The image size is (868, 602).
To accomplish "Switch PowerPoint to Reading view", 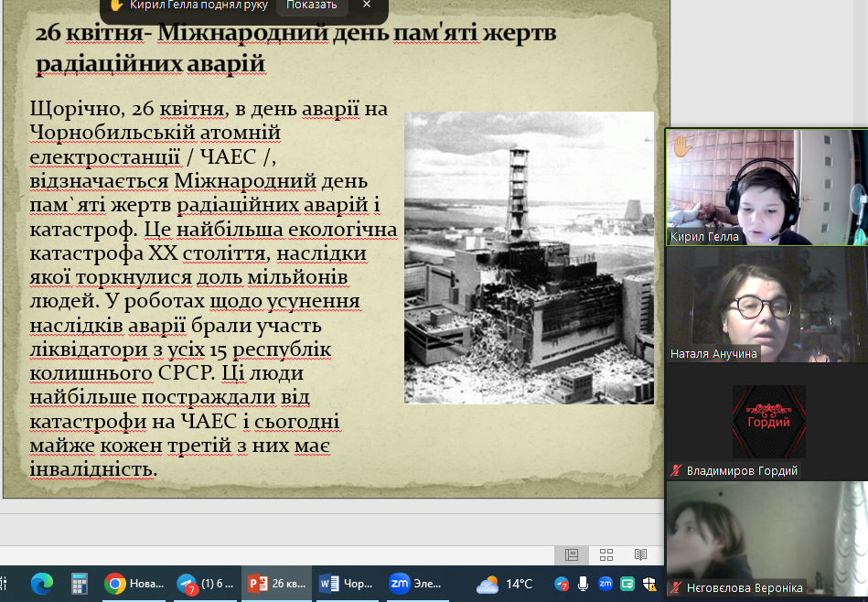I will 640,554.
